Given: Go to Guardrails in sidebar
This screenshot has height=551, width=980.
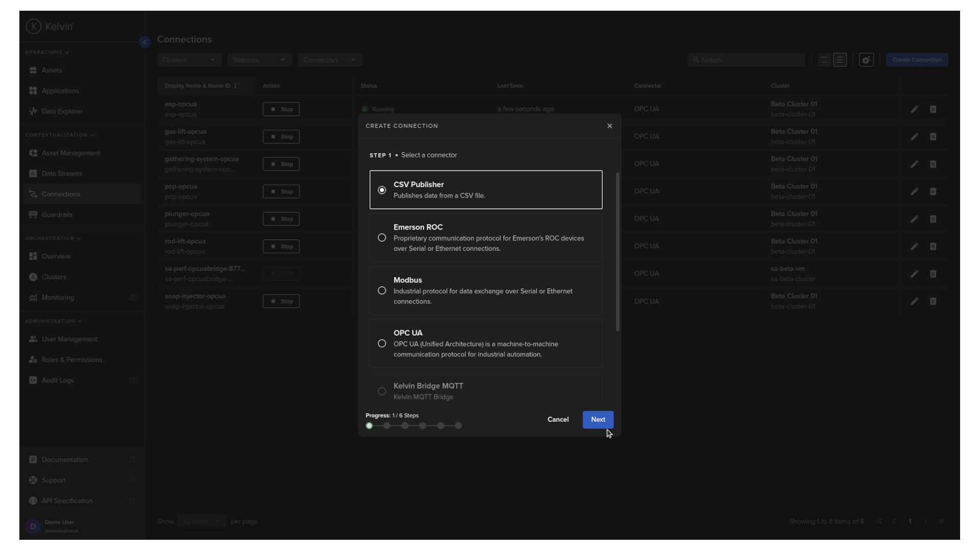Looking at the screenshot, I should point(57,215).
